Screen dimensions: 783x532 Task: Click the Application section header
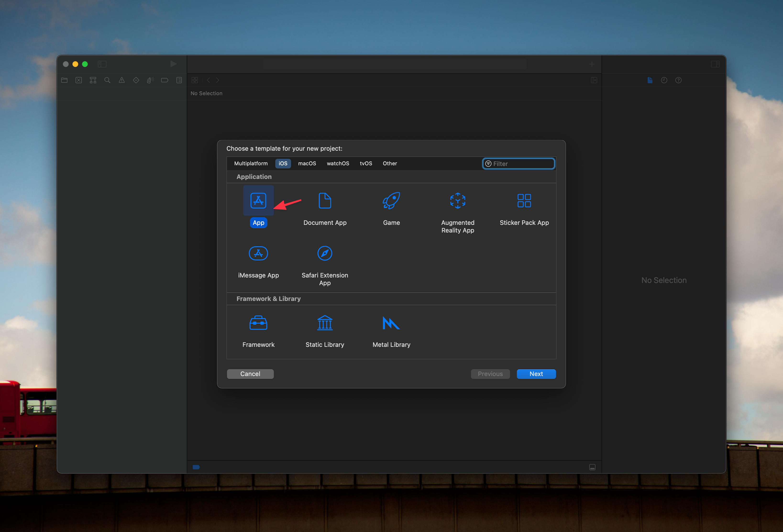[391, 177]
